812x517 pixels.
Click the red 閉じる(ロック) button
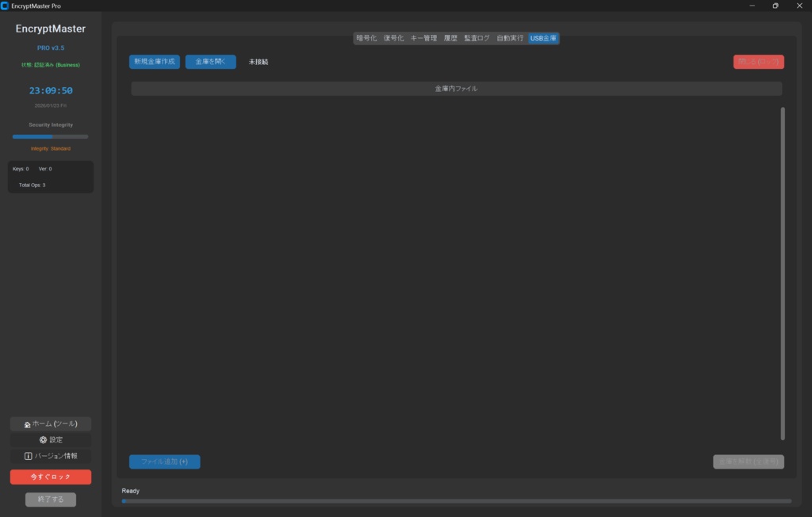pyautogui.click(x=758, y=61)
